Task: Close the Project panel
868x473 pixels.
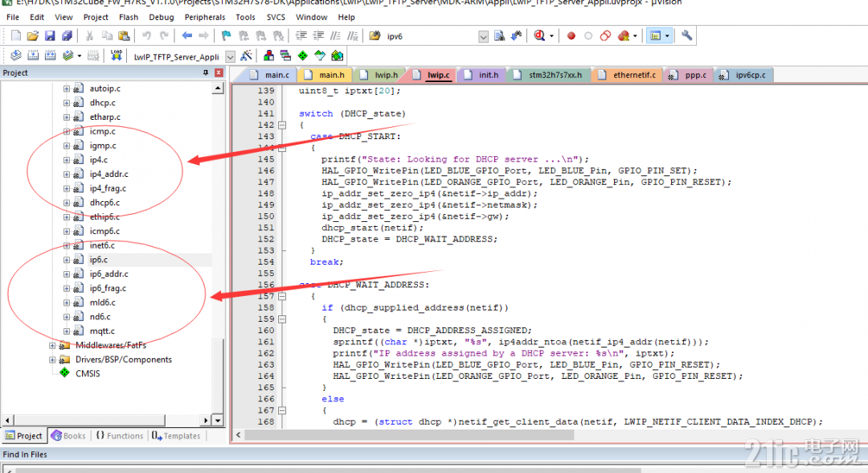Action: pos(219,72)
